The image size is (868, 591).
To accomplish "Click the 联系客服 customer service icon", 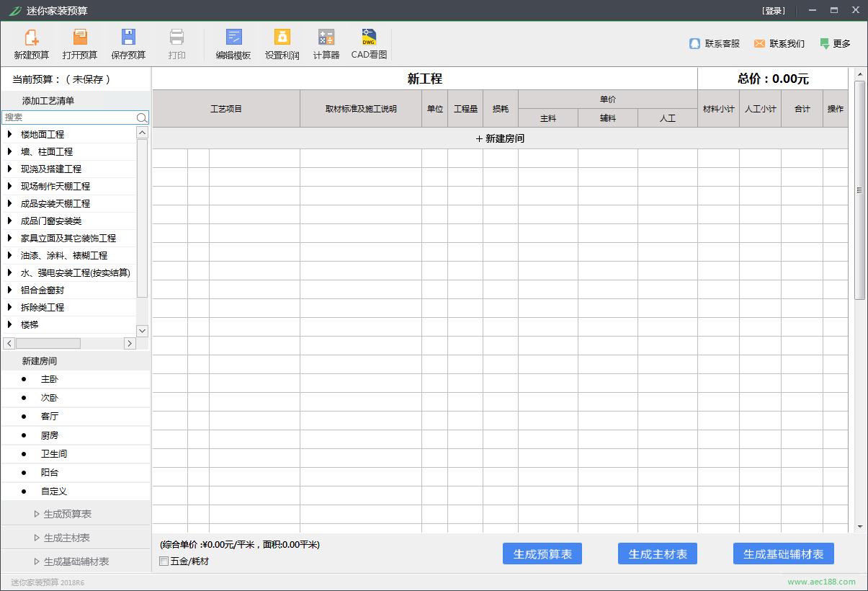I will click(x=714, y=43).
